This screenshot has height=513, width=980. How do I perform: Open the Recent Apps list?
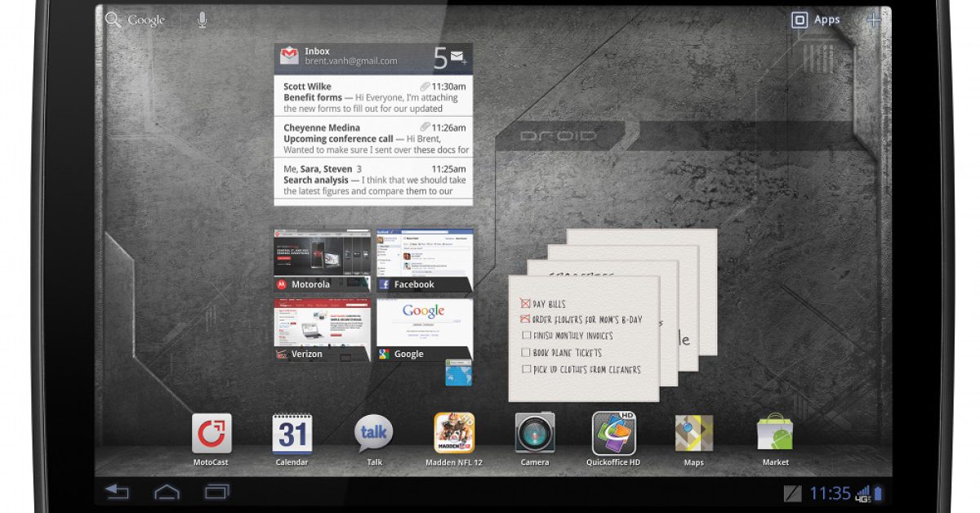coord(217,492)
